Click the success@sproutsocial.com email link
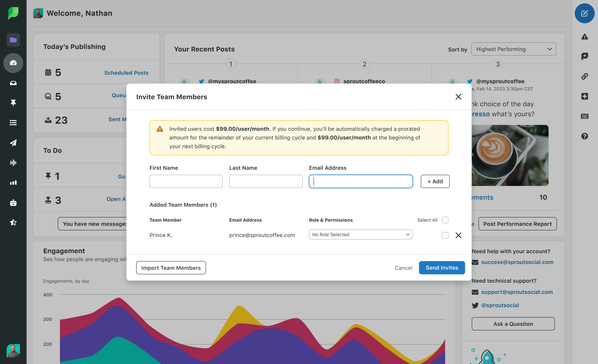Screen dimensions: 598x364 (517, 262)
